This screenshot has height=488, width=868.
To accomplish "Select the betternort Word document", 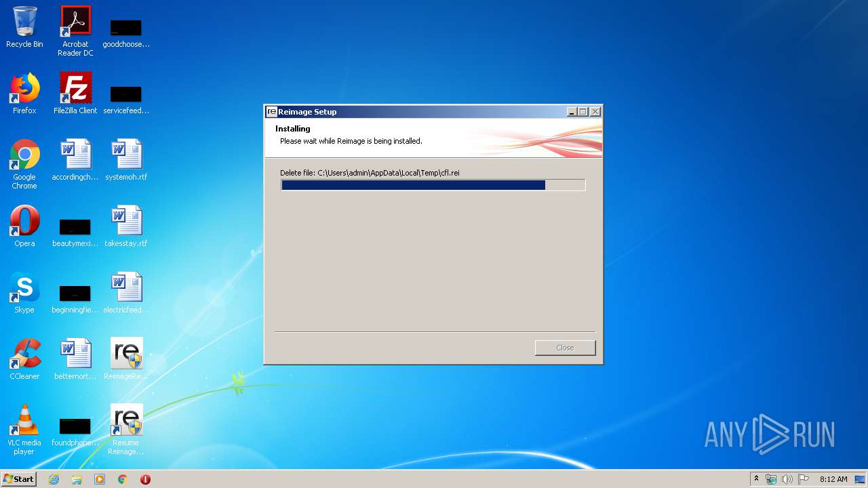I will pos(75,360).
